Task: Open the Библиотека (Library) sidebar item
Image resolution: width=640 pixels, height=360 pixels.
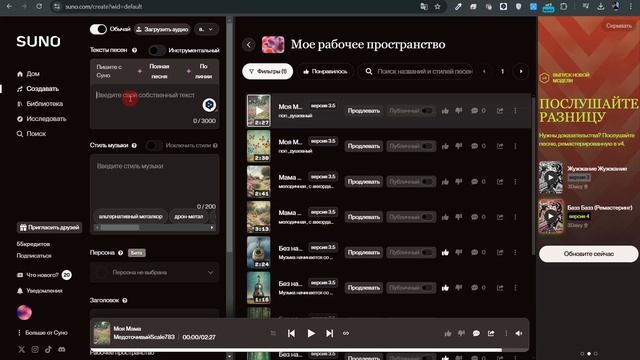Action: [x=40, y=104]
